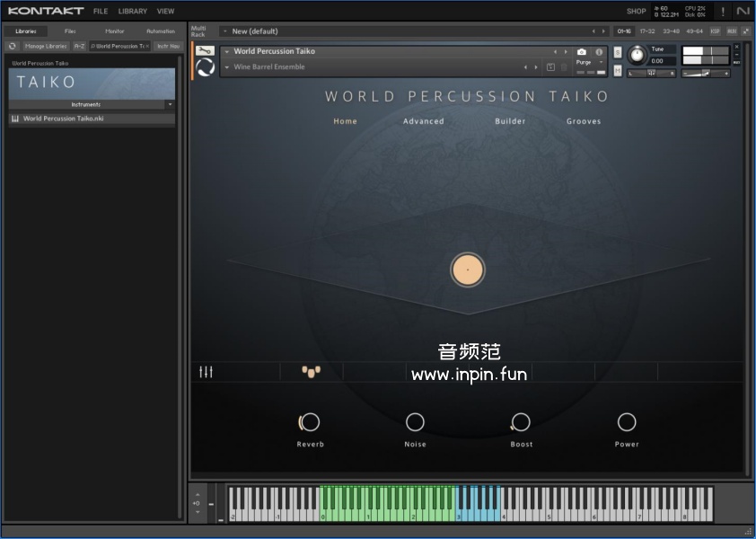Click the exclamation warning icon
The width and height of the screenshot is (756, 539).
[723, 12]
